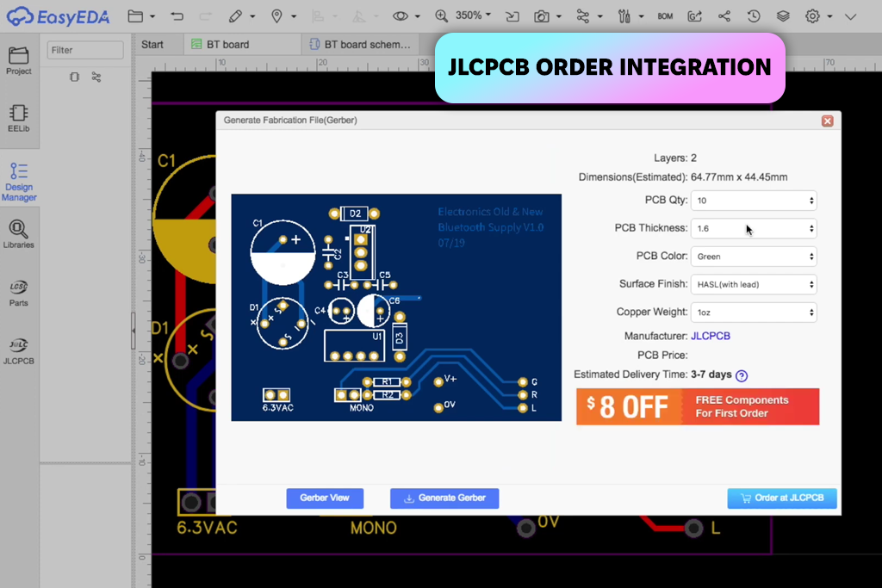Viewport: 882px width, 588px height.
Task: Open the eye view options icon
Action: tap(401, 16)
